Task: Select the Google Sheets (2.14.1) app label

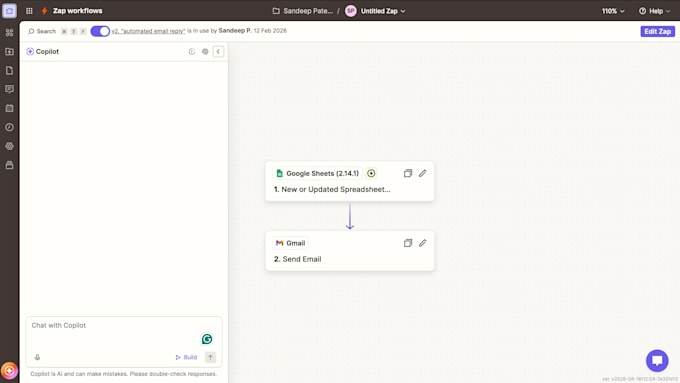Action: [x=317, y=173]
